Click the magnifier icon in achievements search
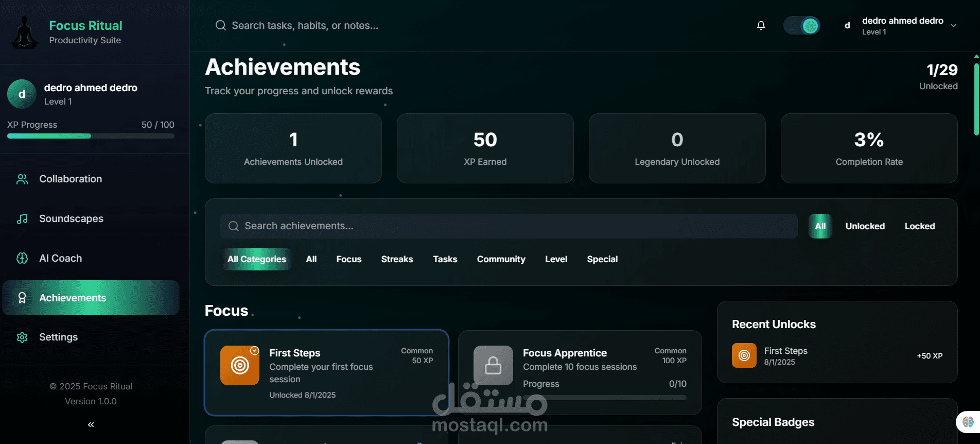The image size is (980, 444). [233, 226]
